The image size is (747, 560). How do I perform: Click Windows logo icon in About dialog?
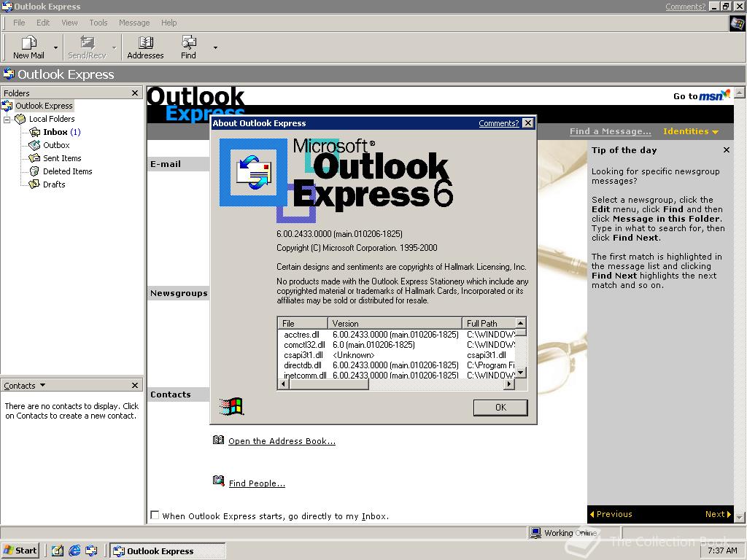pyautogui.click(x=232, y=406)
